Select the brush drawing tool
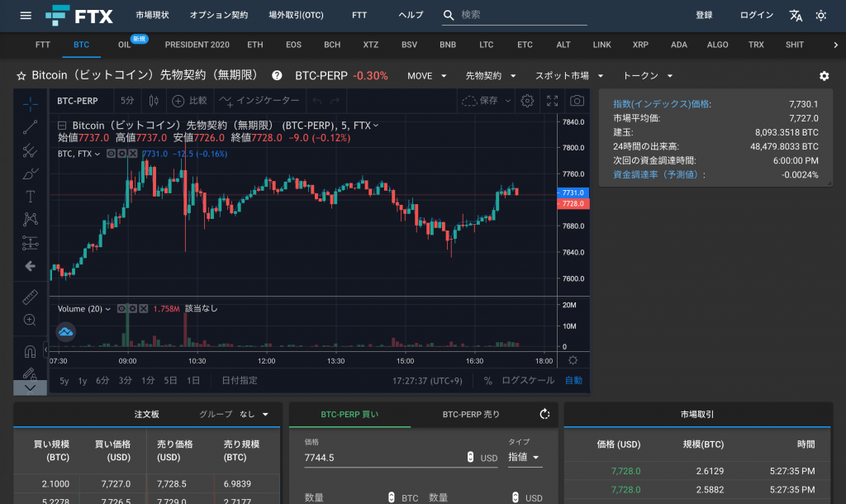Screen dimensions: 846x504 (x=31, y=174)
